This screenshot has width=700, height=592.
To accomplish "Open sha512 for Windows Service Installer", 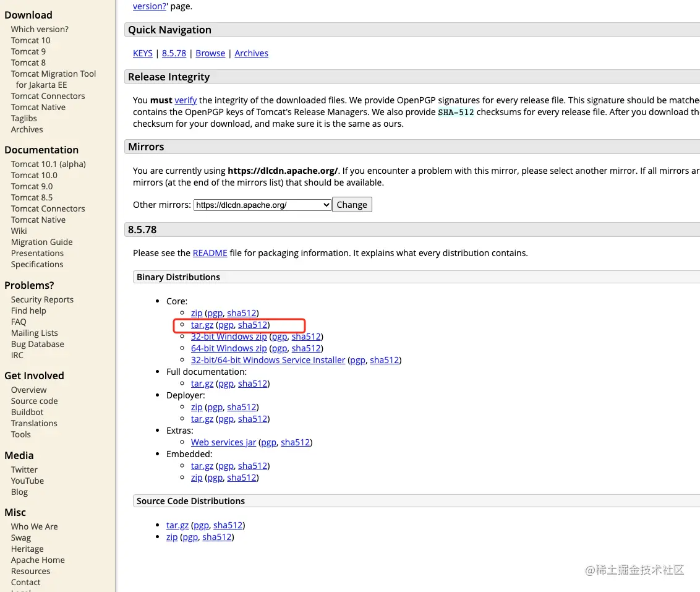I will (x=385, y=360).
